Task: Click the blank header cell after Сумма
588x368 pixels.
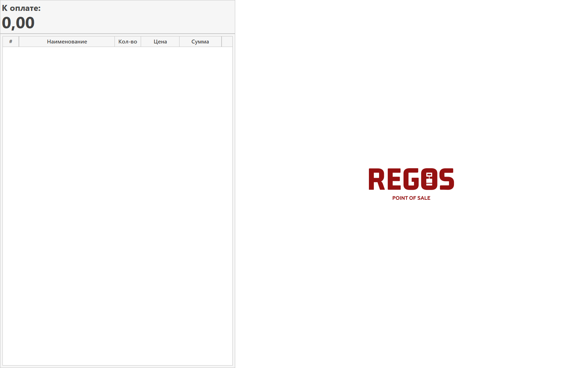Action: point(227,42)
